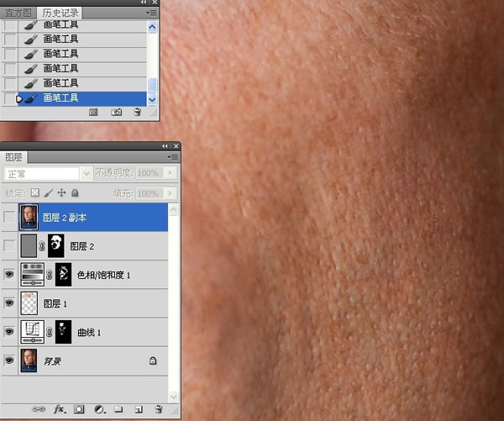Show the 图层 2 副本 layer

(9, 217)
